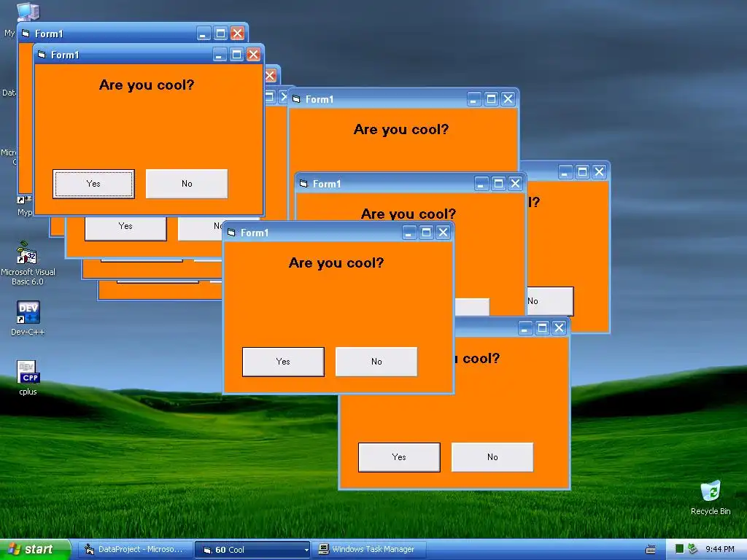Minimize the upper-middle Form1 window
The image size is (747, 560).
tap(474, 99)
